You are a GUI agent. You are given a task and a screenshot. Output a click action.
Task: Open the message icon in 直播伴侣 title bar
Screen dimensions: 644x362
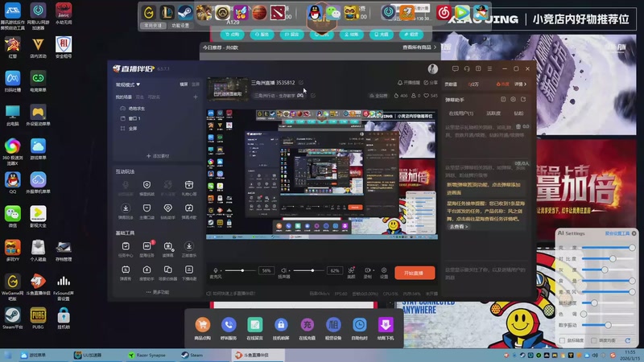pyautogui.click(x=455, y=68)
